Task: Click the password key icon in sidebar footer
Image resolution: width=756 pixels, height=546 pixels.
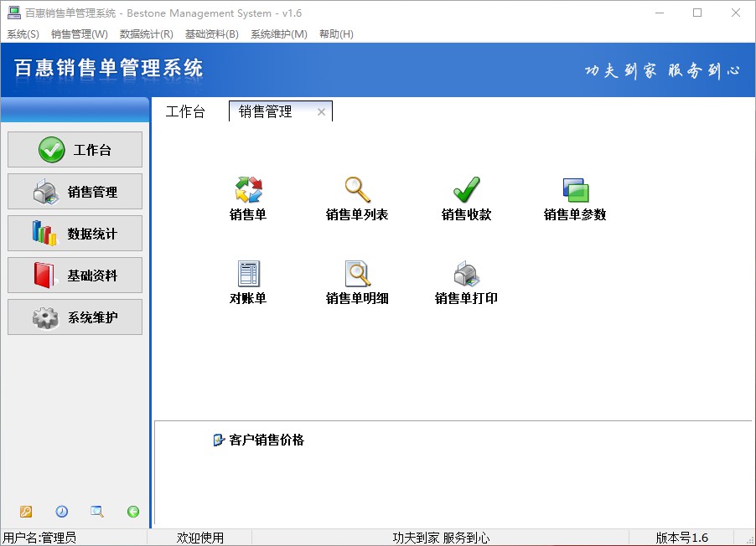Action: pyautogui.click(x=25, y=511)
